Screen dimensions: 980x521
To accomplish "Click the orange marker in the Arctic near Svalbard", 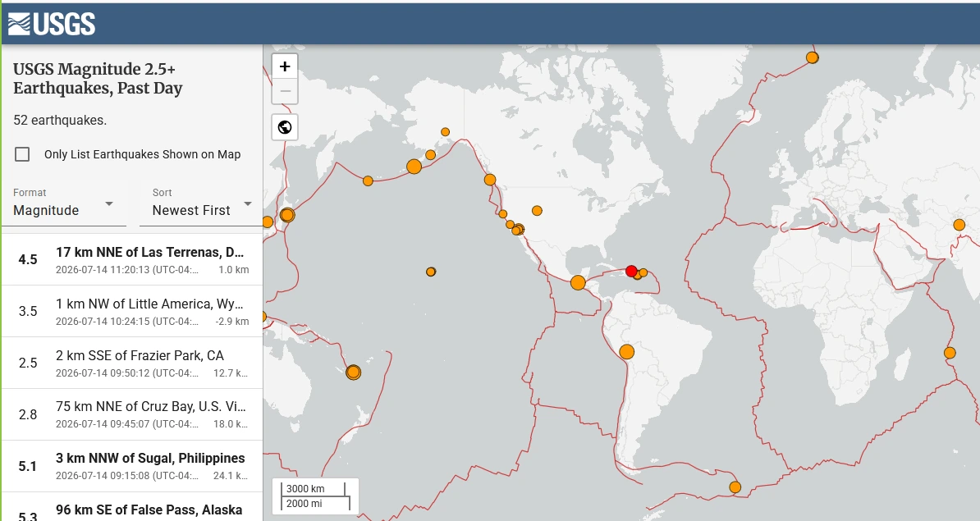I will pyautogui.click(x=812, y=57).
